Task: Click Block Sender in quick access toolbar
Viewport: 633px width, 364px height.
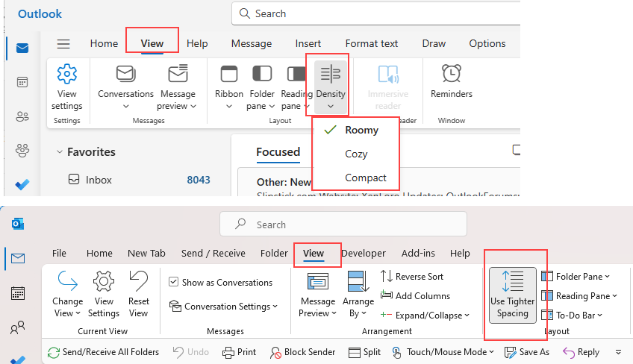Action: pyautogui.click(x=303, y=352)
